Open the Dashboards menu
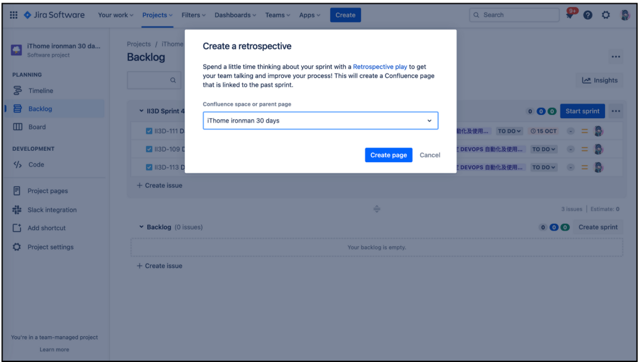The height and width of the screenshot is (362, 644). tap(235, 15)
